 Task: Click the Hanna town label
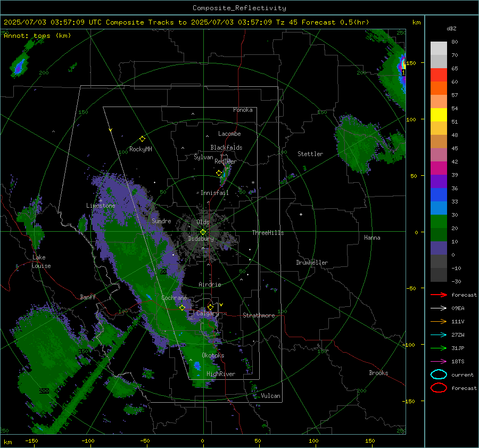[372, 238]
